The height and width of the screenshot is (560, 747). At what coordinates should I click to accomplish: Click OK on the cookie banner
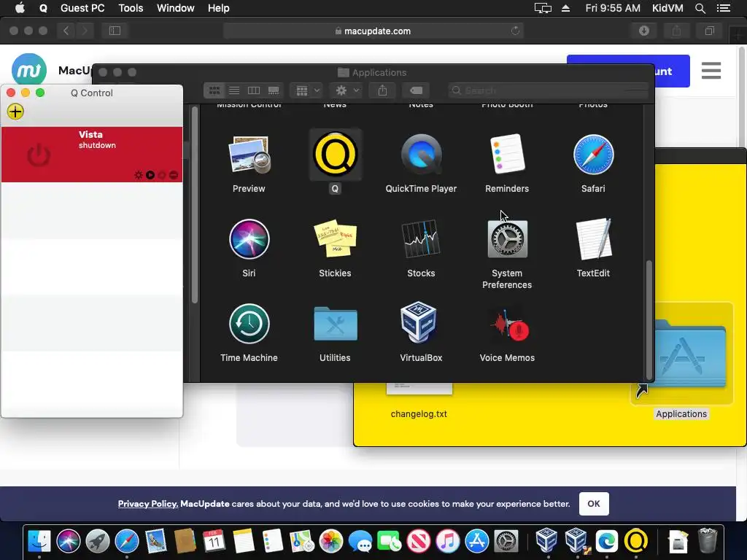click(x=594, y=504)
